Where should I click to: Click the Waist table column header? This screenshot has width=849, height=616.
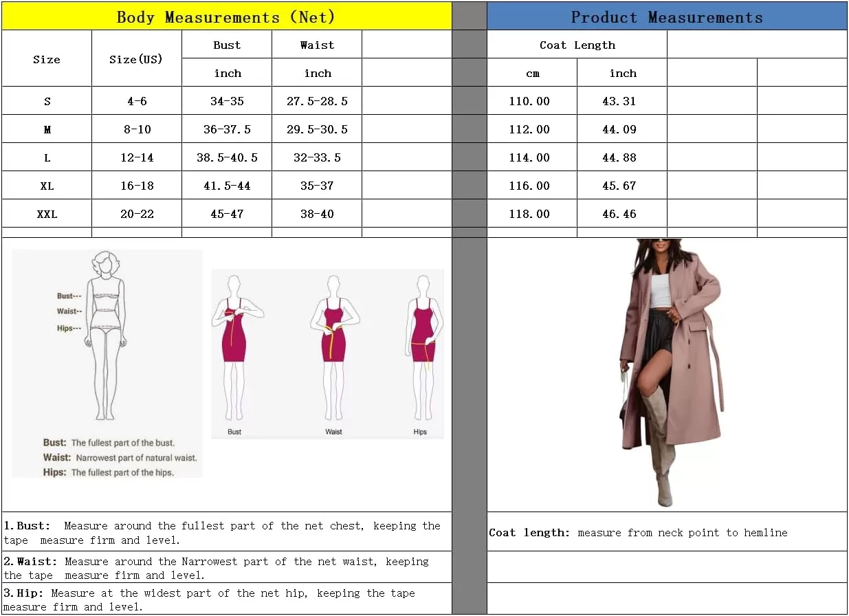coord(317,45)
